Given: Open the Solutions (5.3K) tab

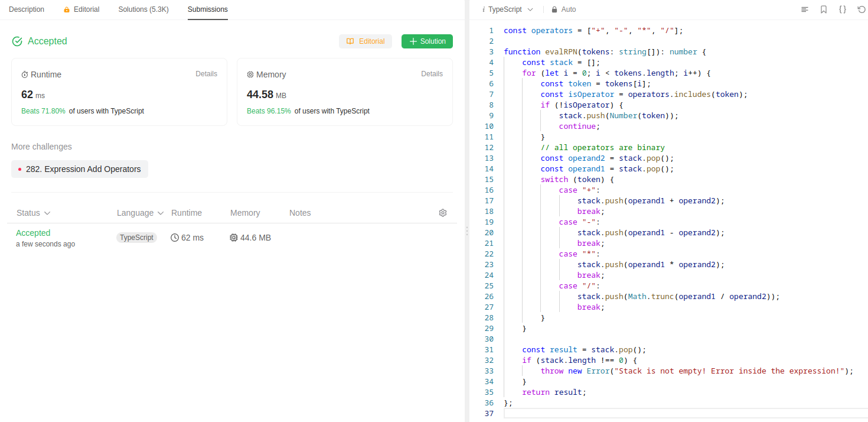Looking at the screenshot, I should (x=143, y=9).
